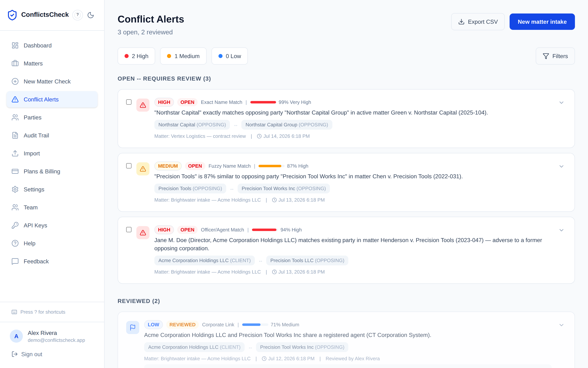Open Plans & Billing

pyautogui.click(x=52, y=172)
